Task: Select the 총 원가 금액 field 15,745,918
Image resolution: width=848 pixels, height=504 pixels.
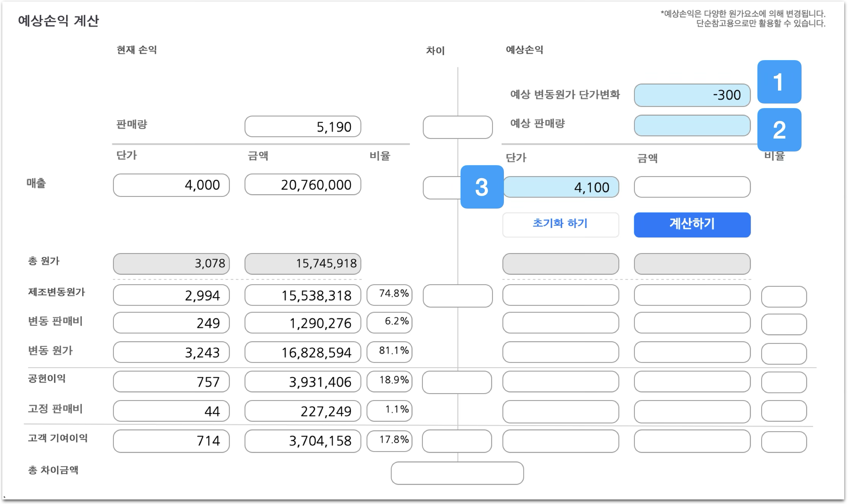Action: coord(303,263)
